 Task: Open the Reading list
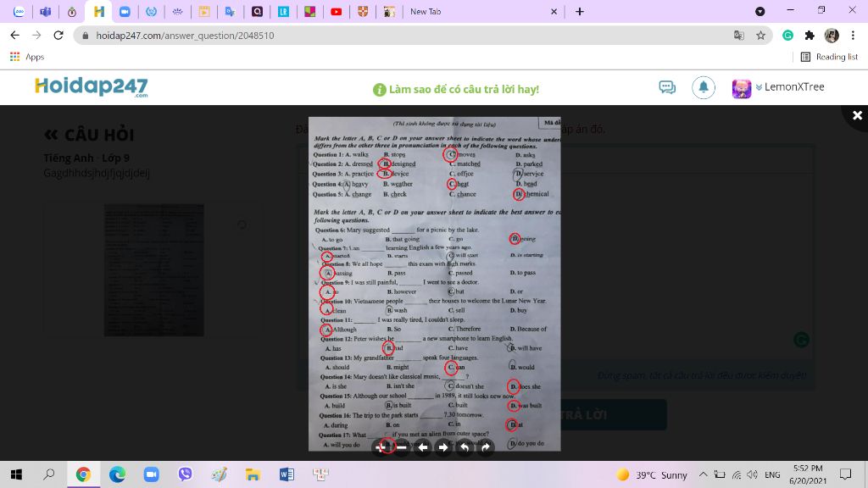829,57
